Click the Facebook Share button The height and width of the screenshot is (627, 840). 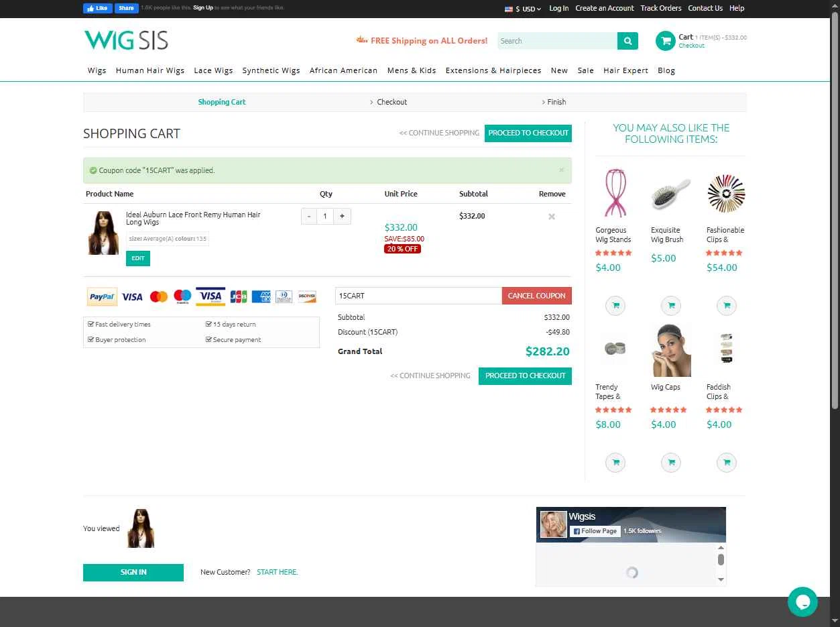[126, 8]
